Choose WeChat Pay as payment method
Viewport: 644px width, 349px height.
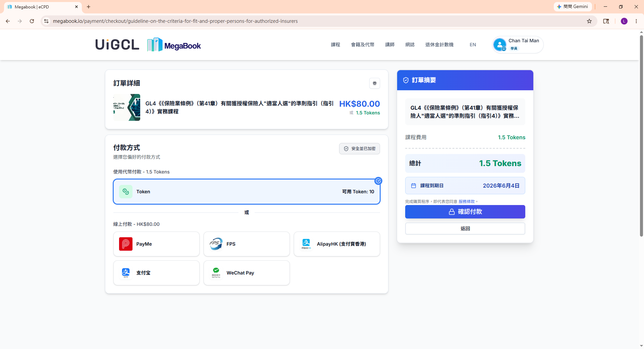pos(247,273)
